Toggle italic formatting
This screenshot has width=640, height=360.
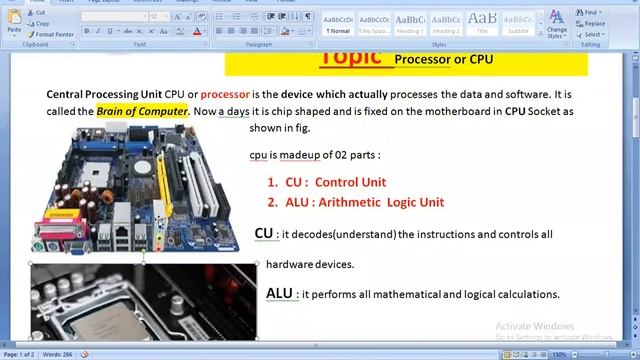(98, 31)
